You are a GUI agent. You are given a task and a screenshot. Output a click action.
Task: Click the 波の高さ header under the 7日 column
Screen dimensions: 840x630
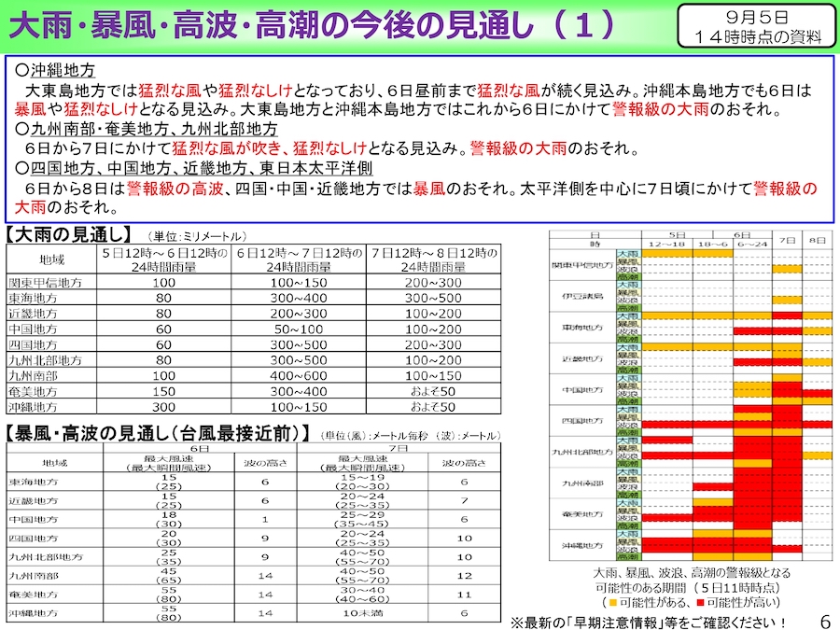pos(465,463)
